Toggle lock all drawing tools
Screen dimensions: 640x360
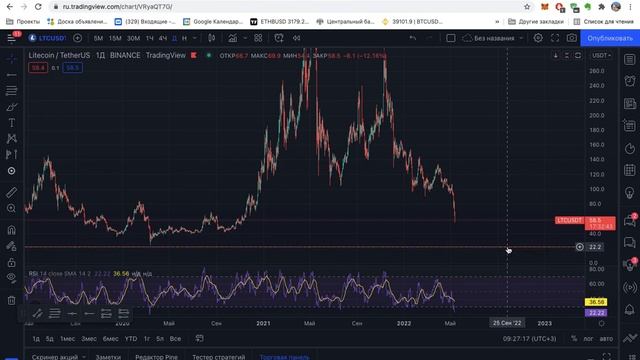point(11,262)
